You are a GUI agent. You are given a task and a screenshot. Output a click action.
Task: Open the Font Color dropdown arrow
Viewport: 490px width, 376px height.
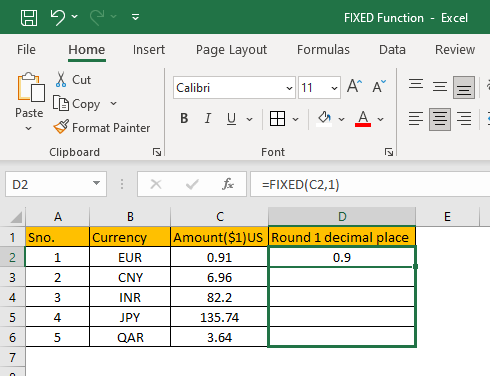[381, 119]
